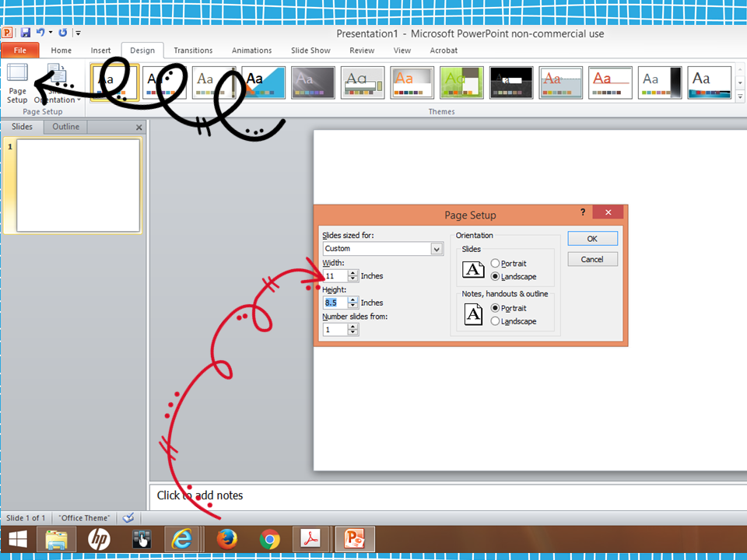Apply the dark gray gradient theme
The width and height of the screenshot is (747, 560).
pos(313,82)
